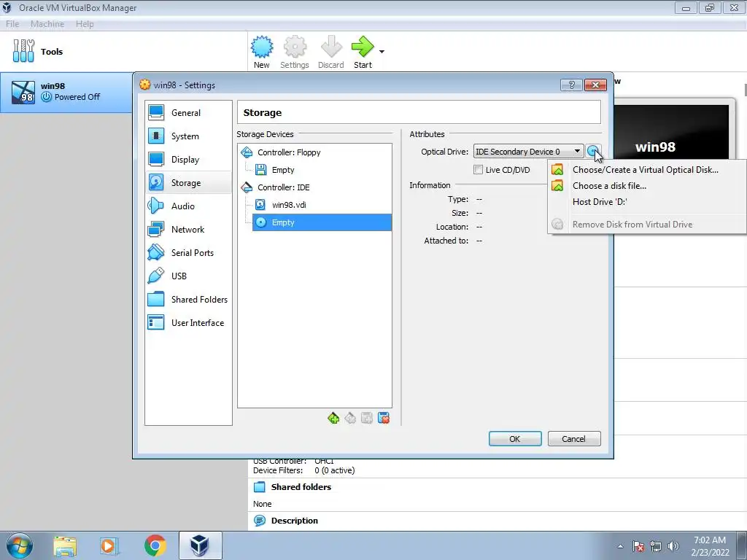Open the Optical Drive IDE Secondary Device dropdown
The image size is (747, 560).
[x=528, y=152]
